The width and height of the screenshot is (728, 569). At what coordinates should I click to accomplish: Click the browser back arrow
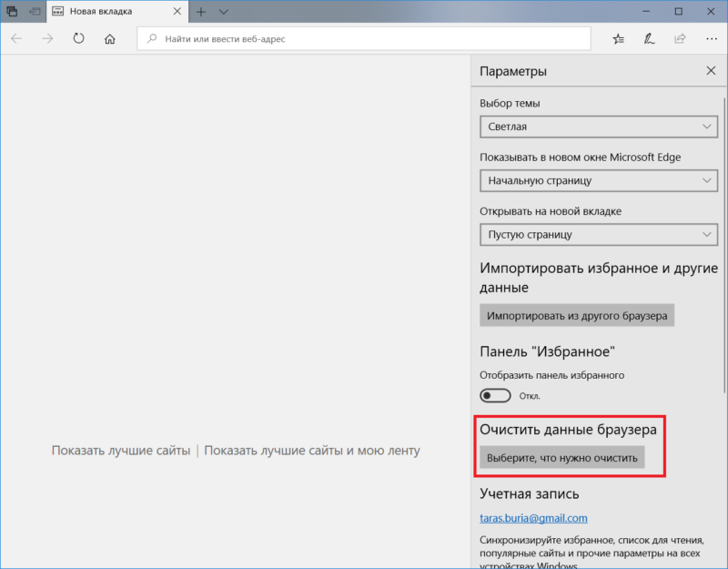tap(16, 38)
